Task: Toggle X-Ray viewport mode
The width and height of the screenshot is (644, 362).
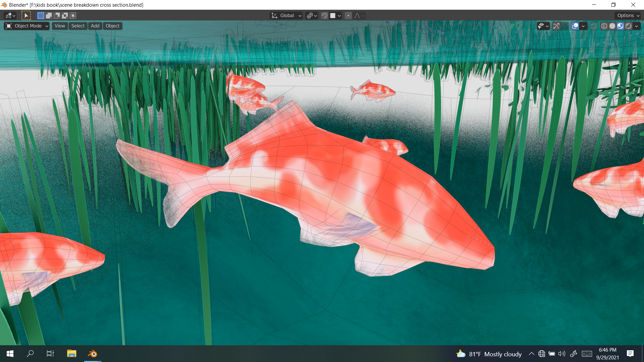Action: coord(594,26)
